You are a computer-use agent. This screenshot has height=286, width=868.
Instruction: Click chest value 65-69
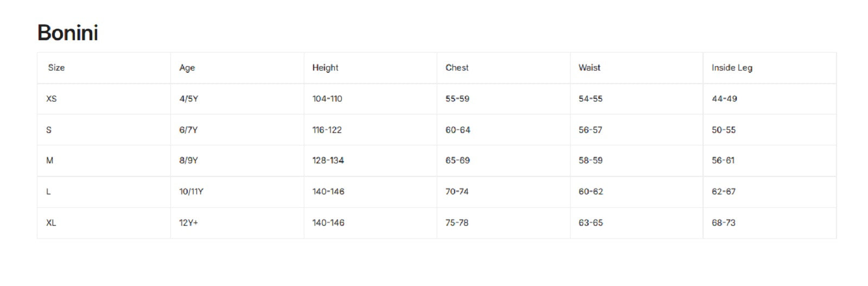[458, 160]
